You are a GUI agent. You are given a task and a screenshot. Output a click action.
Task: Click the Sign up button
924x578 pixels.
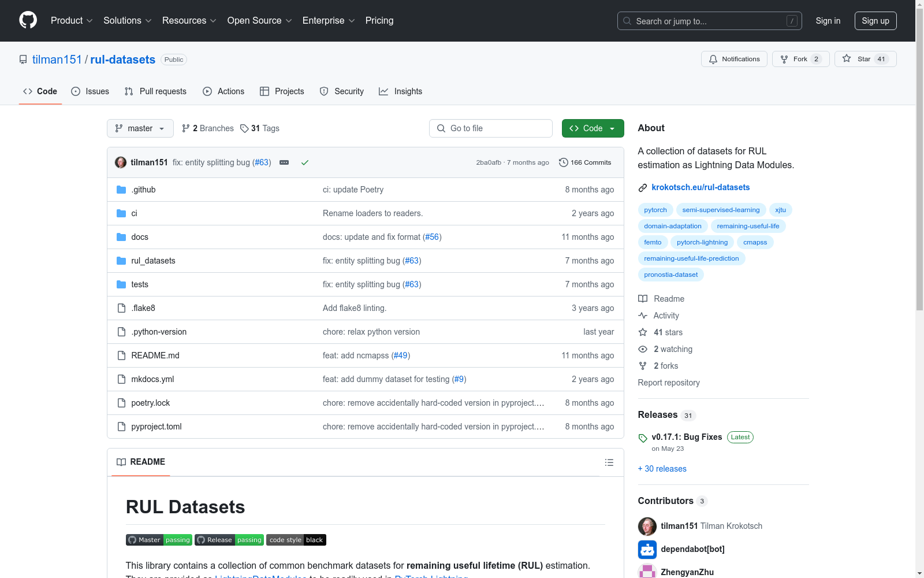[875, 21]
